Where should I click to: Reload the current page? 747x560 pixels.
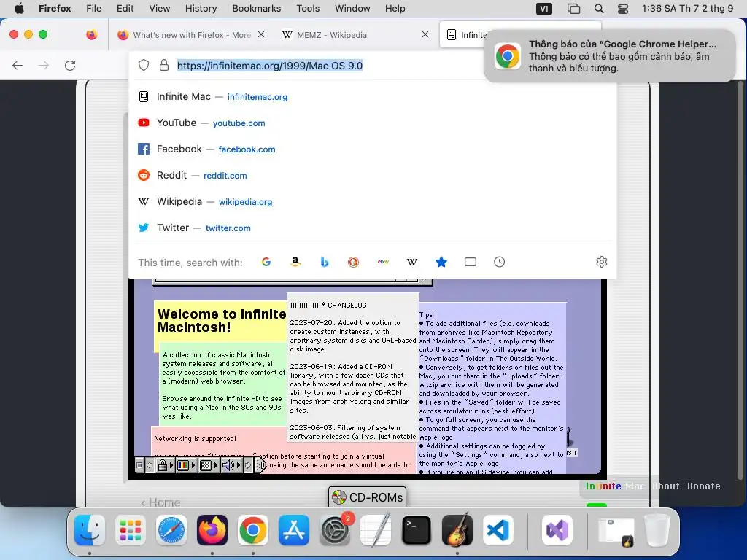70,65
